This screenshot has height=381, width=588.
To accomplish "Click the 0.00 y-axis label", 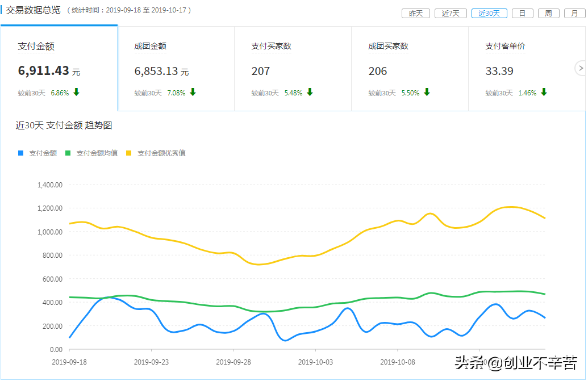I will [x=56, y=350].
